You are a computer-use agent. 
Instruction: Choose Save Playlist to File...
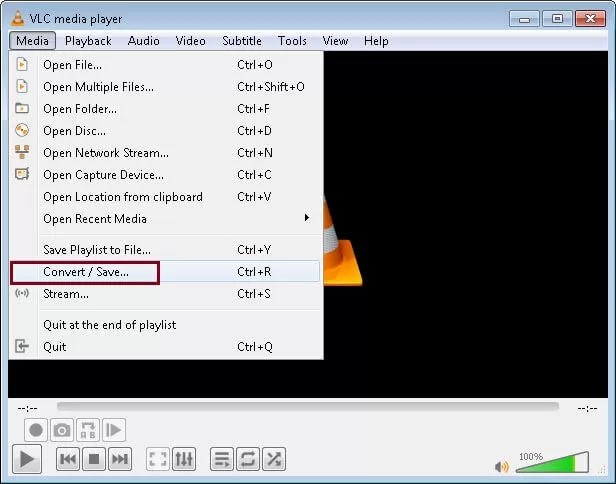tap(165, 250)
